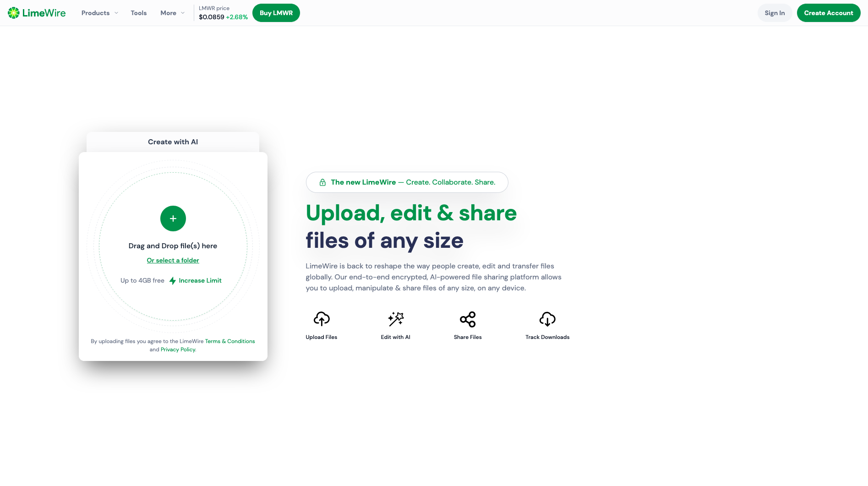Click the LimeWire lime logo icon
Screen dimensions: 868x486
pos(14,13)
